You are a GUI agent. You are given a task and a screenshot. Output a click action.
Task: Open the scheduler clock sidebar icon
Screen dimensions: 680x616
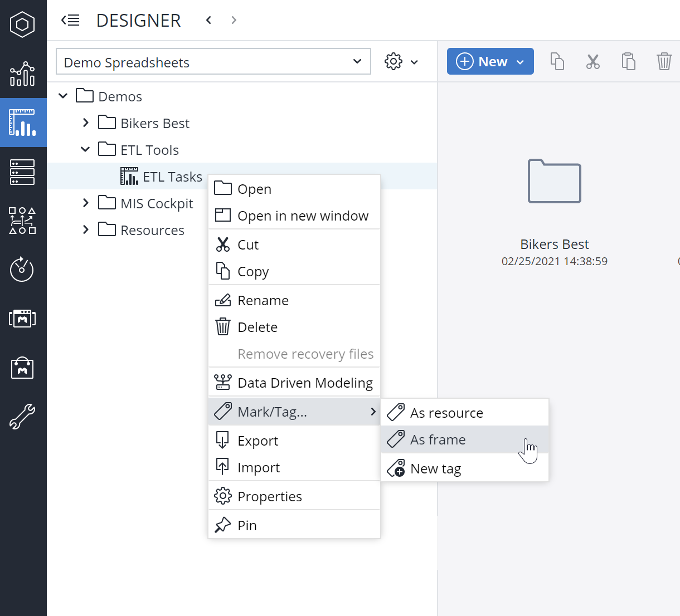[x=22, y=270]
